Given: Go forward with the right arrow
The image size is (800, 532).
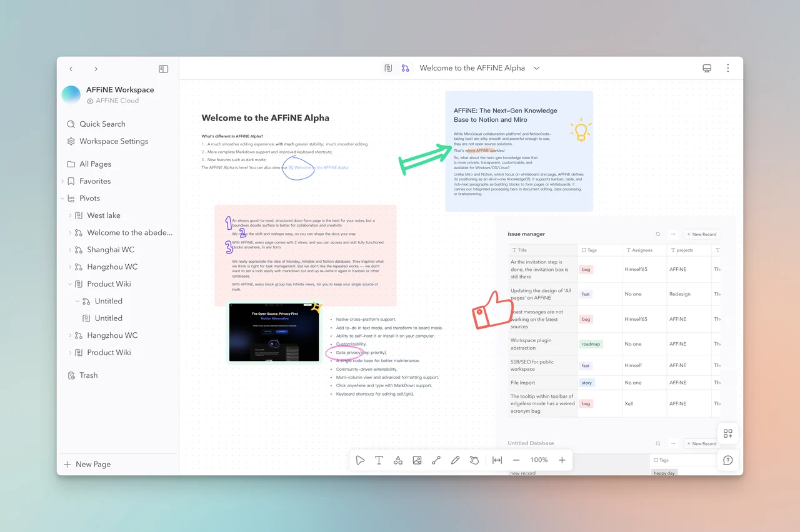Looking at the screenshot, I should tap(96, 69).
